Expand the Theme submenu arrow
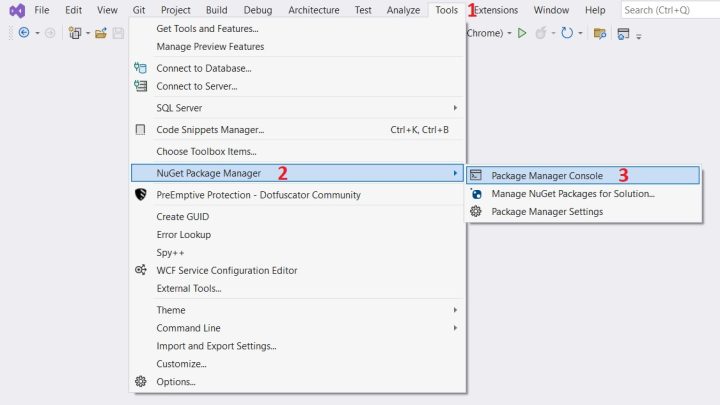This screenshot has height=405, width=720. click(x=455, y=310)
